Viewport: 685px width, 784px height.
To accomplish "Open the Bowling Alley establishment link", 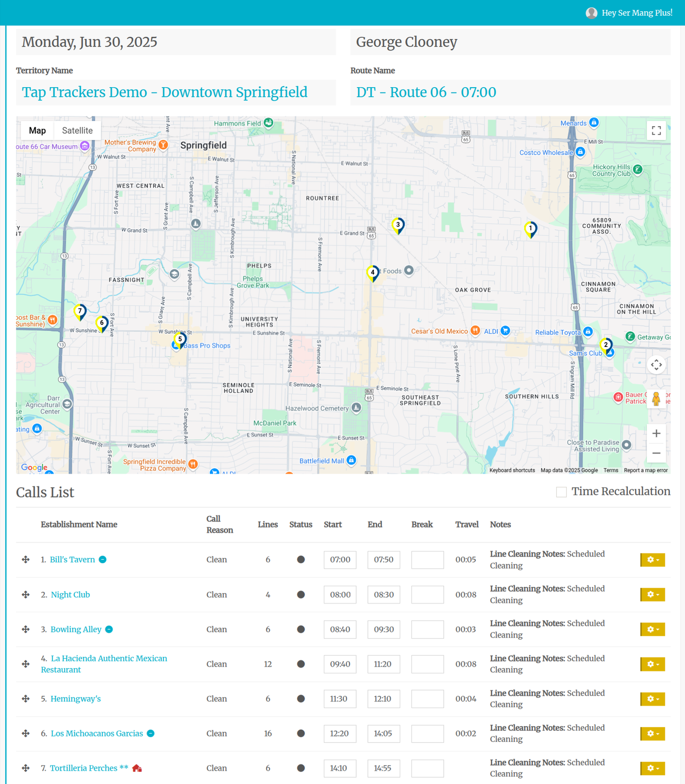I will tap(76, 629).
